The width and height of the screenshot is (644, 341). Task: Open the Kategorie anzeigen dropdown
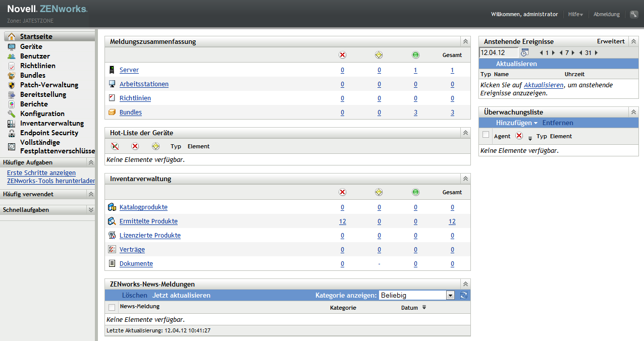pos(450,295)
